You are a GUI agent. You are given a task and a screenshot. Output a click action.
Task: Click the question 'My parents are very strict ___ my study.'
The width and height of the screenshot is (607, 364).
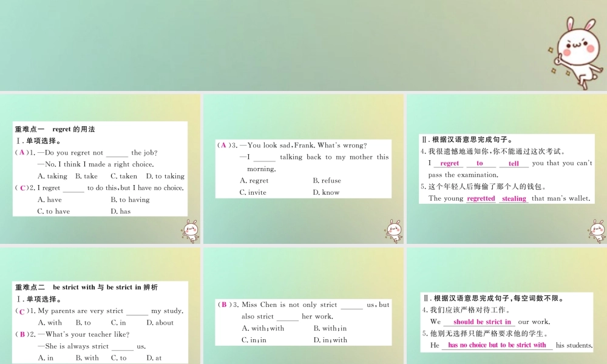(x=110, y=311)
